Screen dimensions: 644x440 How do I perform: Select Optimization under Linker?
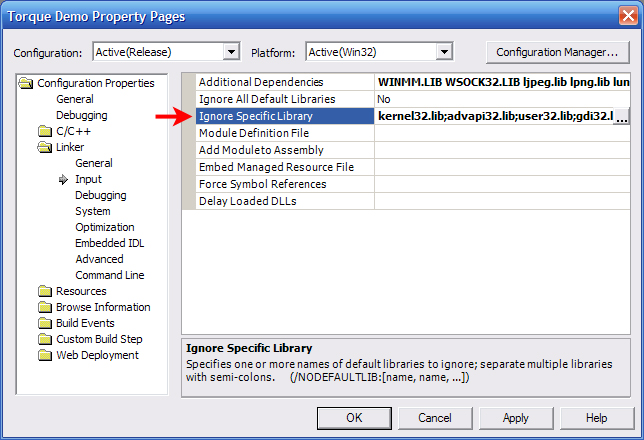pos(105,228)
